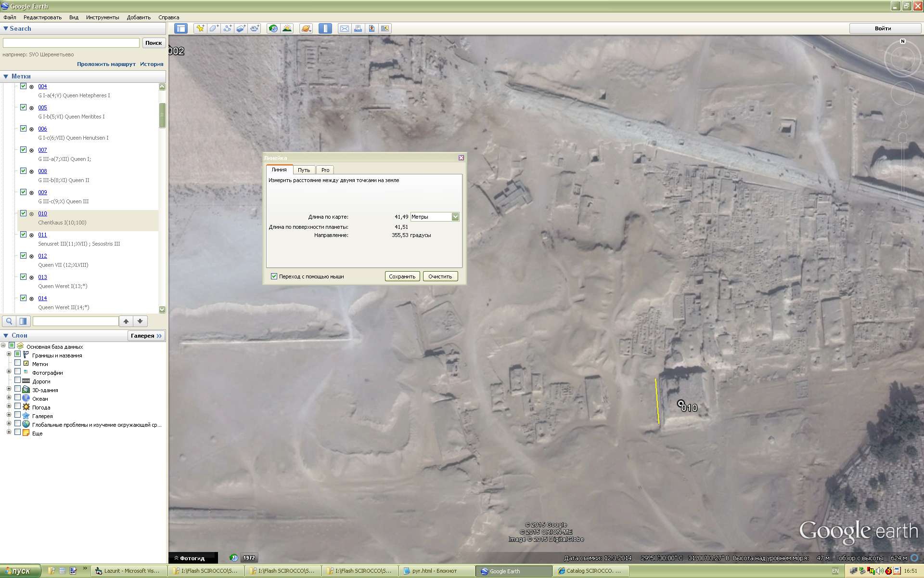The height and width of the screenshot is (578, 924).
Task: Collapse the Метки panel triangle
Action: [x=6, y=76]
